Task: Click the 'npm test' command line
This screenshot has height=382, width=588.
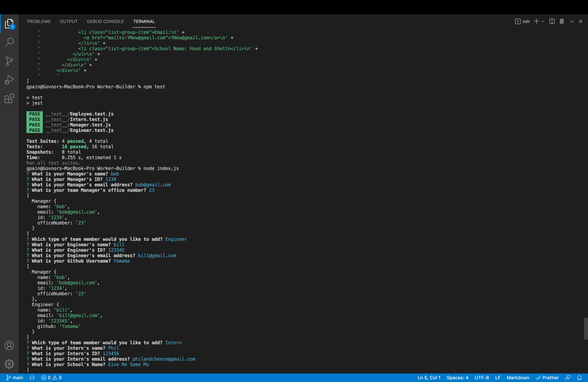Action: [96, 87]
